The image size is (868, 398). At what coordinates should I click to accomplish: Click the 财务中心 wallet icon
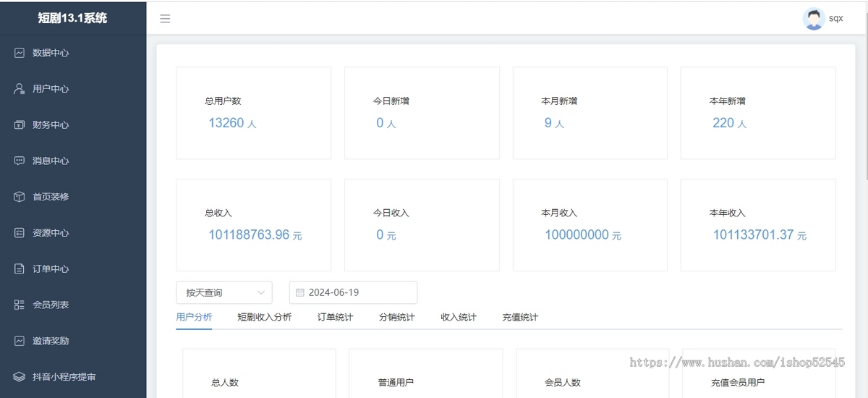coord(20,125)
